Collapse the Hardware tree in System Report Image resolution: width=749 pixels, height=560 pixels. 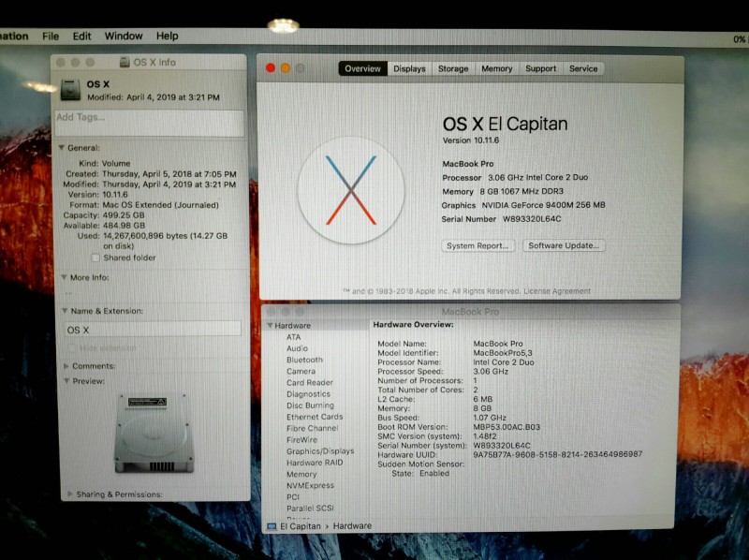click(x=270, y=325)
